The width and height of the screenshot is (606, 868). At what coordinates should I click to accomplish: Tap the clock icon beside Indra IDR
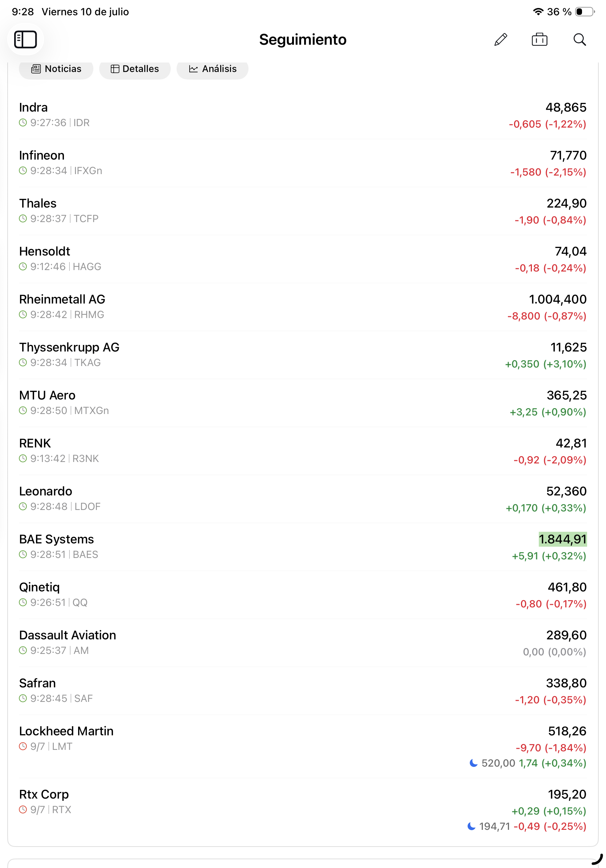tap(23, 122)
